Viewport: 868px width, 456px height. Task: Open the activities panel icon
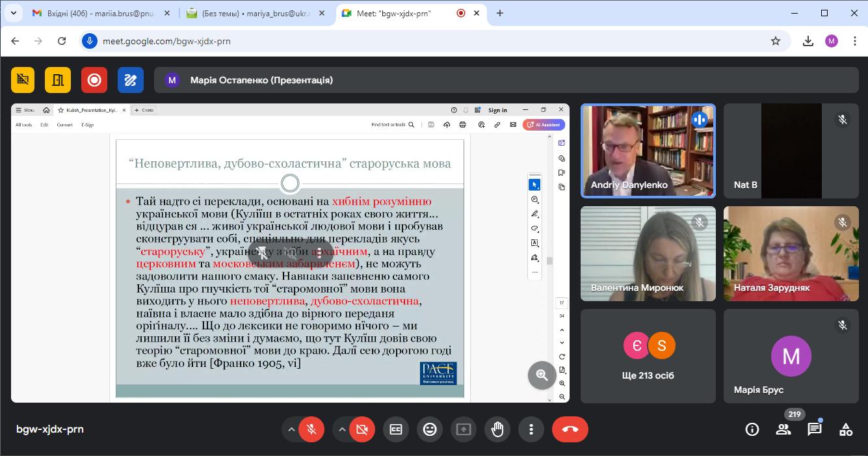(845, 429)
